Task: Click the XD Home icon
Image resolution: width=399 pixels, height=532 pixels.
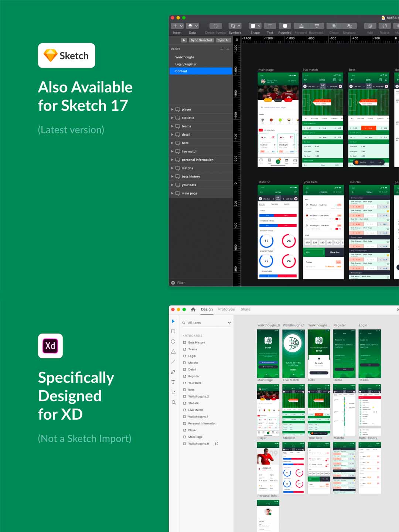Action: (x=193, y=310)
